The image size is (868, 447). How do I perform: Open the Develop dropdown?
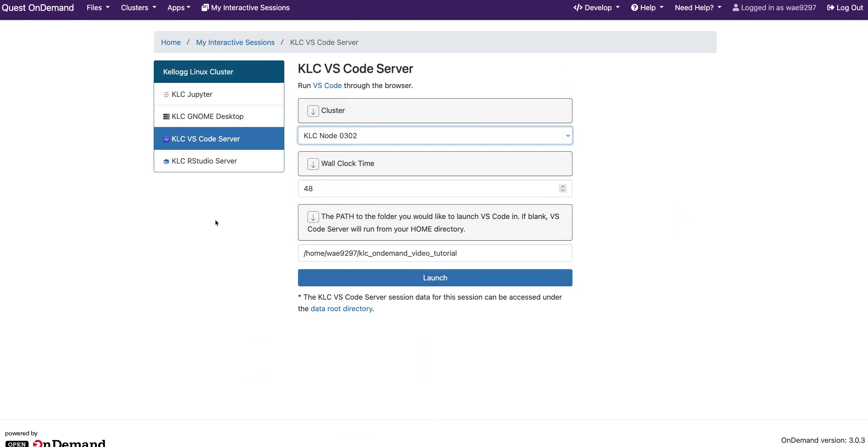(x=597, y=8)
